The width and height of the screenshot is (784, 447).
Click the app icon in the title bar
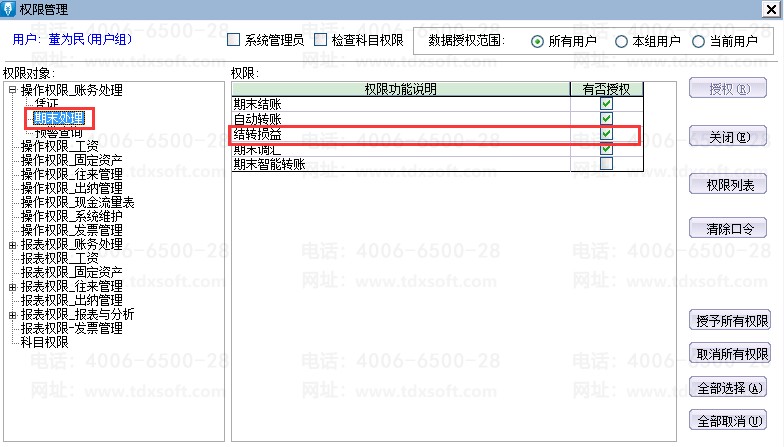8,9
